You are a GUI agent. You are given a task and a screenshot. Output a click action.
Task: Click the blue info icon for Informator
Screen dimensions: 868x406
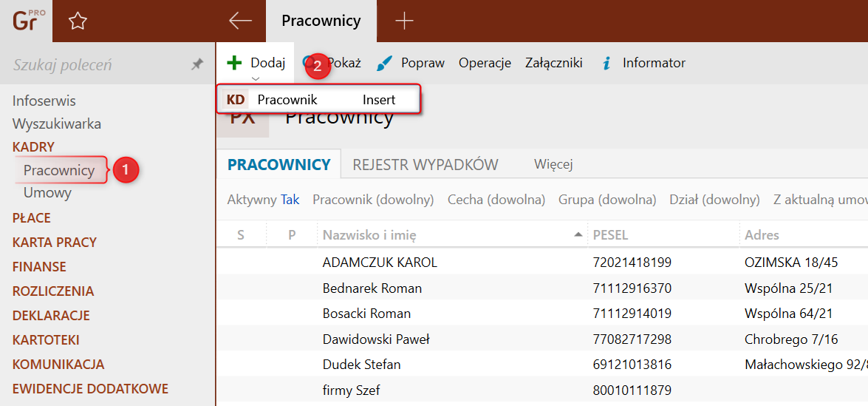point(606,63)
